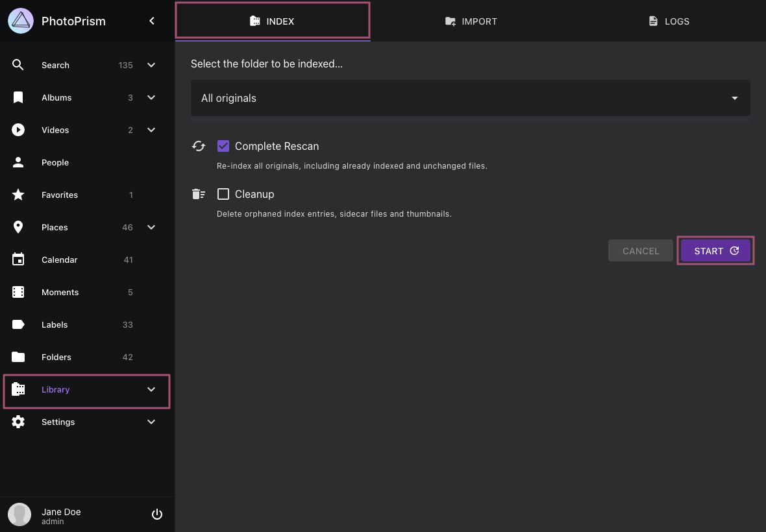Click the rescan refresh icon
766x532 pixels.
[198, 146]
